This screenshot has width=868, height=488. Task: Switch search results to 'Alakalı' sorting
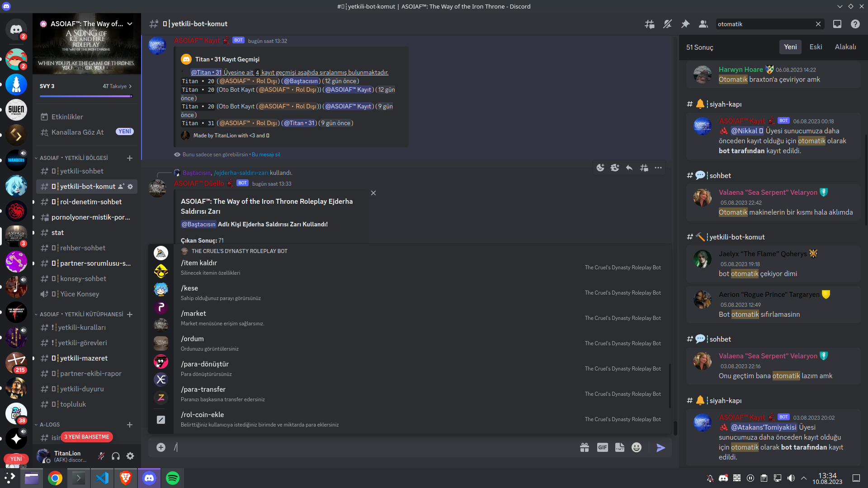click(x=845, y=47)
